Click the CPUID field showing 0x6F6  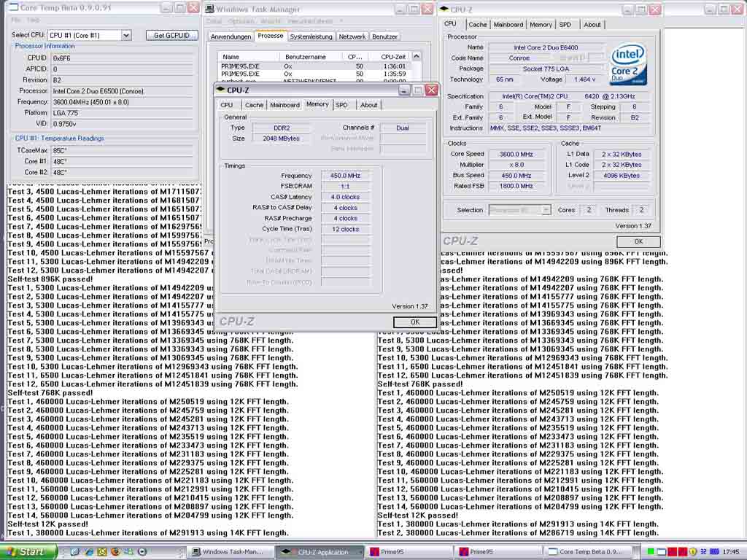123,58
